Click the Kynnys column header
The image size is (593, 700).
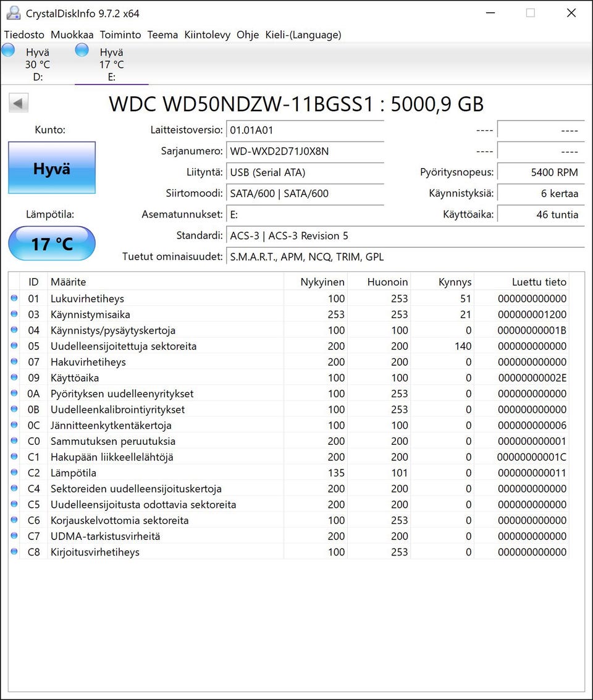click(442, 282)
